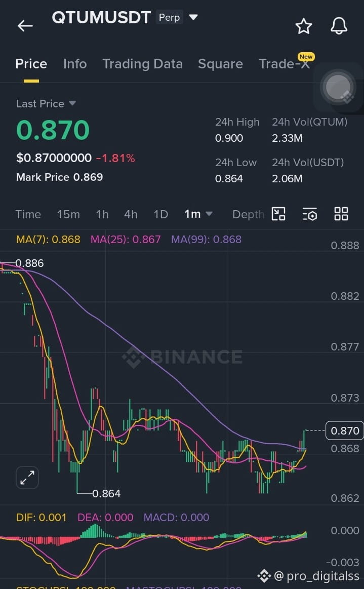
Task: Tap the floating assistive circle button
Action: point(338,87)
